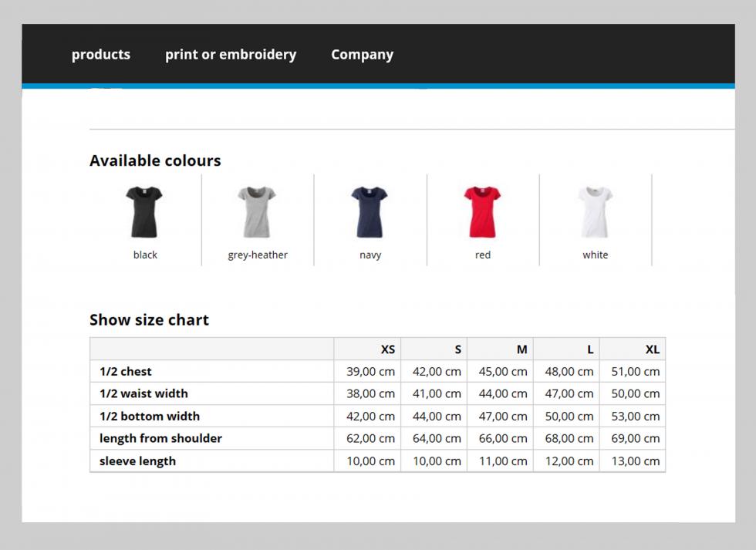Toggle the Show size chart heading

(149, 319)
